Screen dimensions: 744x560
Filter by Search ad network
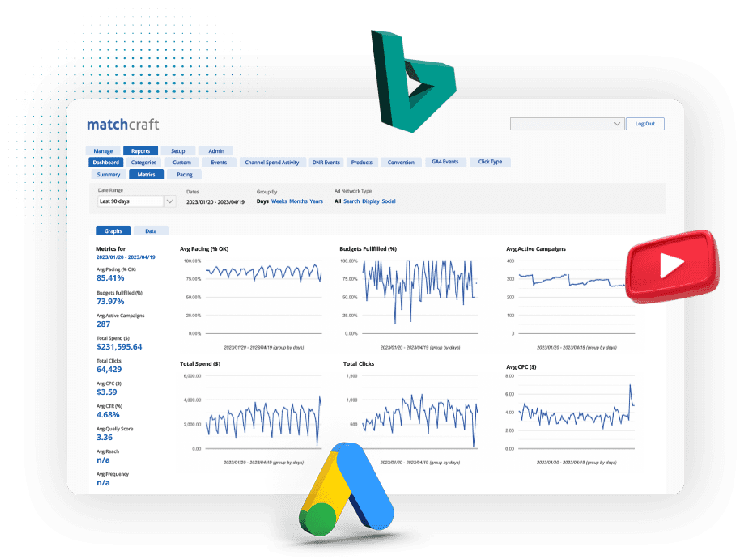click(351, 201)
